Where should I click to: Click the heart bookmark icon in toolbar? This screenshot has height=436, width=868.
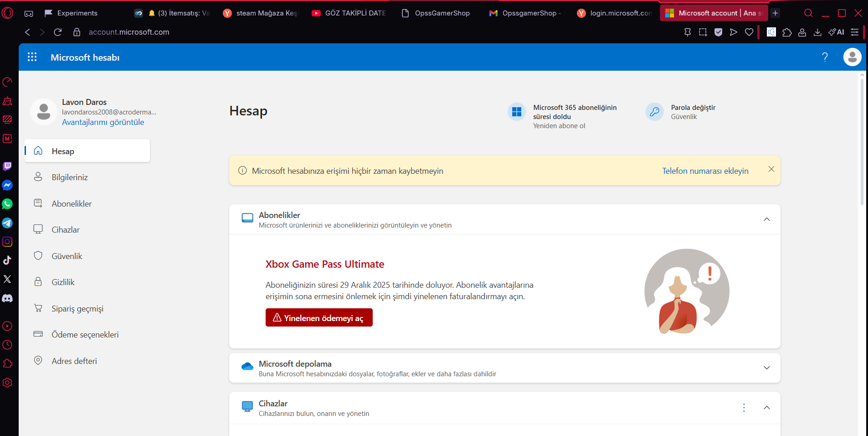[x=749, y=32]
